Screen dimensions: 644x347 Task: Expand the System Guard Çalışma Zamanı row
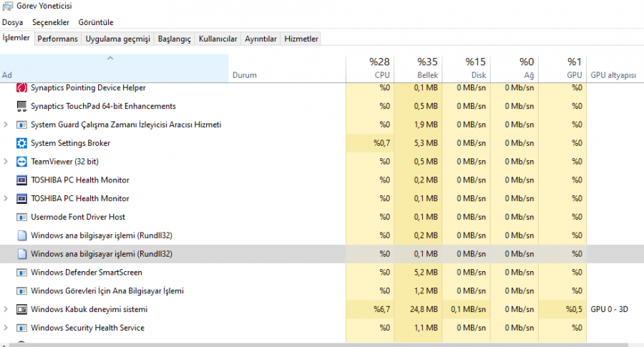(x=5, y=124)
